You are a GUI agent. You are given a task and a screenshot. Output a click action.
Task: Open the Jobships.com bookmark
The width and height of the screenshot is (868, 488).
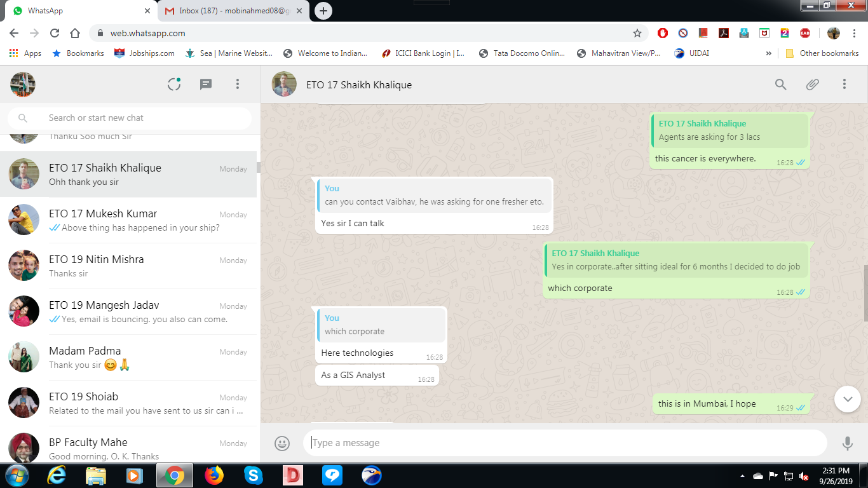pyautogui.click(x=144, y=53)
